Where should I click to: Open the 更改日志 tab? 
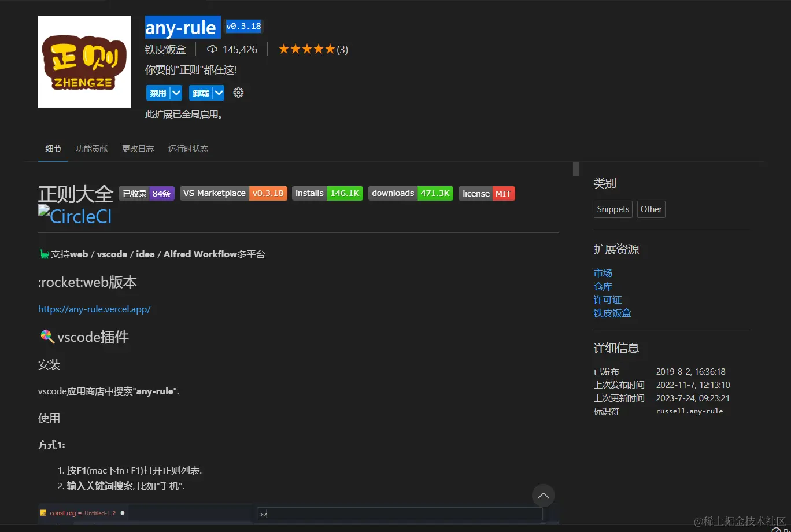point(138,149)
